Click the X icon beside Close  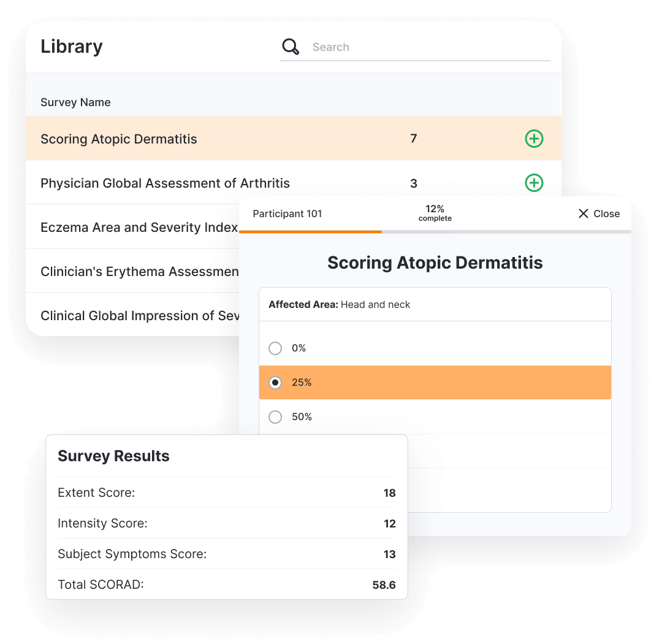[x=584, y=213]
